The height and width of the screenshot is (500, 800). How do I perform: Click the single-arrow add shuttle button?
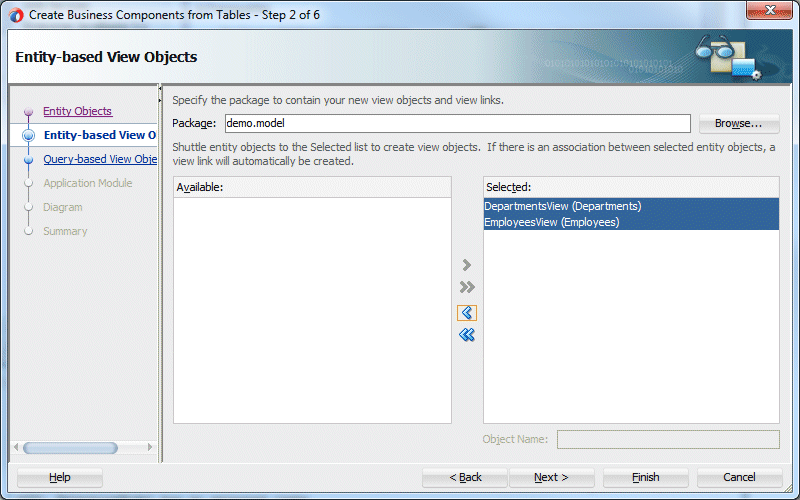(x=467, y=265)
